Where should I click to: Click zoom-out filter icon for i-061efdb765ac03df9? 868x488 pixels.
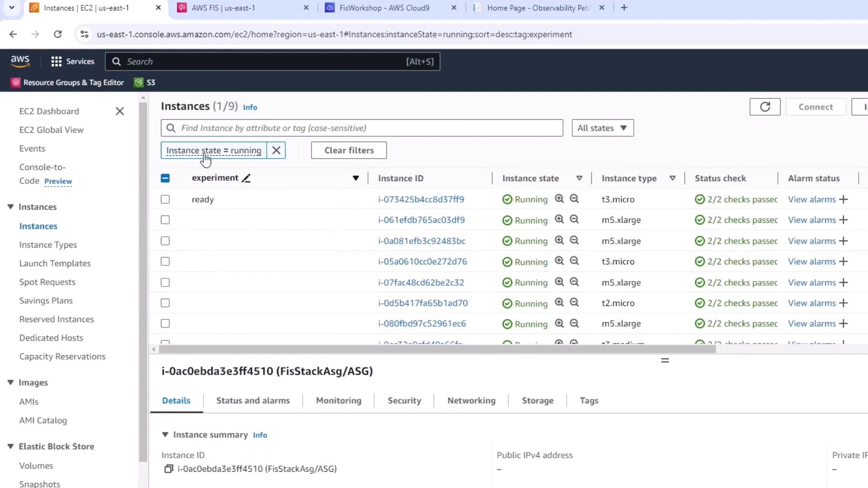(x=574, y=220)
